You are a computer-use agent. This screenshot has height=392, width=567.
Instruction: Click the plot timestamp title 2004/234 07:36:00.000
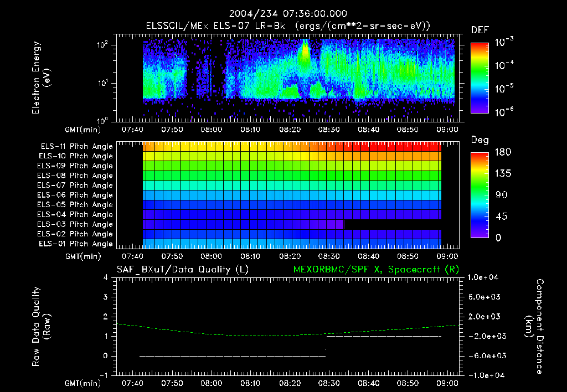pos(288,14)
